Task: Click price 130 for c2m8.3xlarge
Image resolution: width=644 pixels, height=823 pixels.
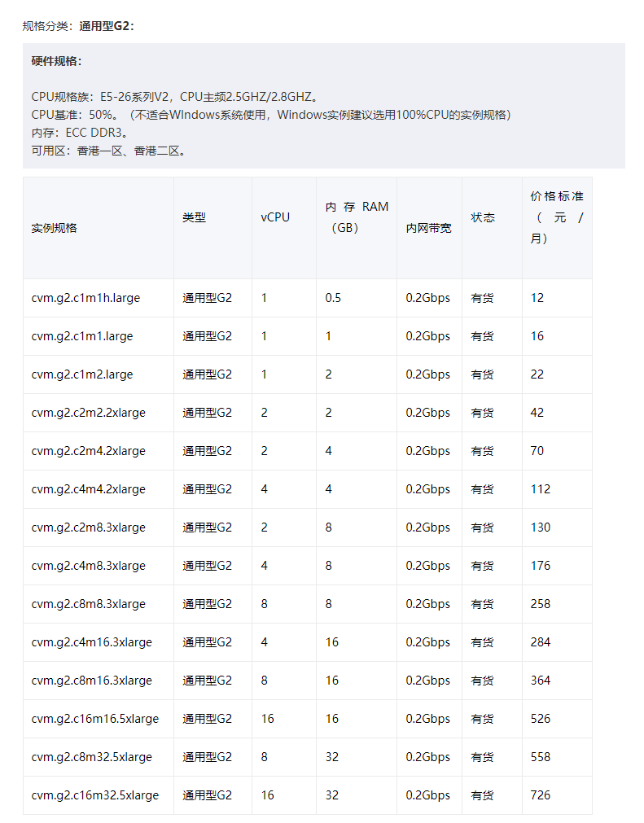Action: (x=540, y=528)
